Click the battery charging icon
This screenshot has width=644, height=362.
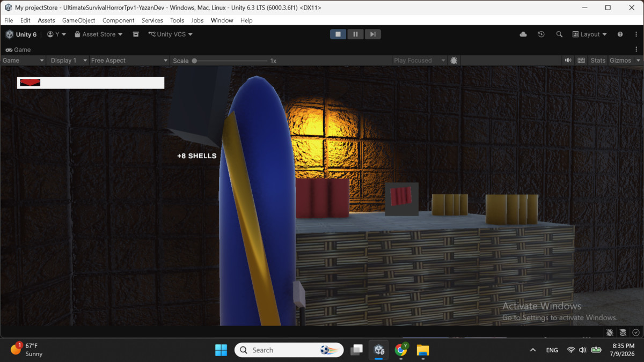(596, 350)
